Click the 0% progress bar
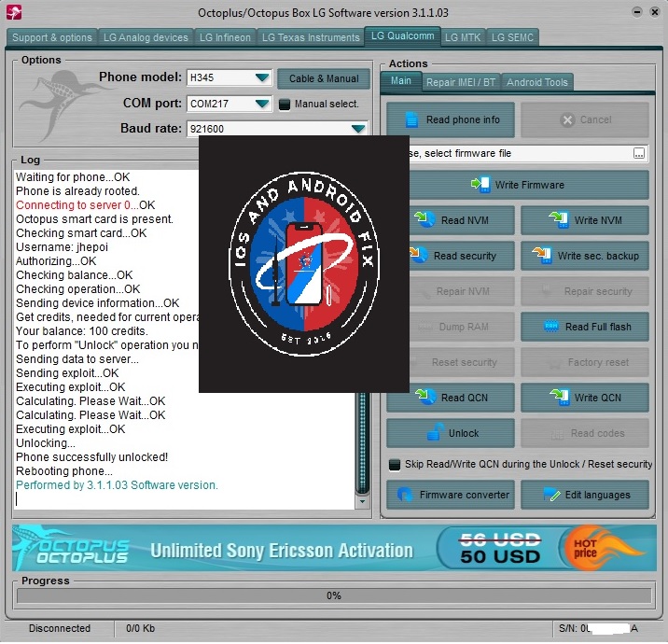Screen dimensions: 668x644 tap(334, 595)
